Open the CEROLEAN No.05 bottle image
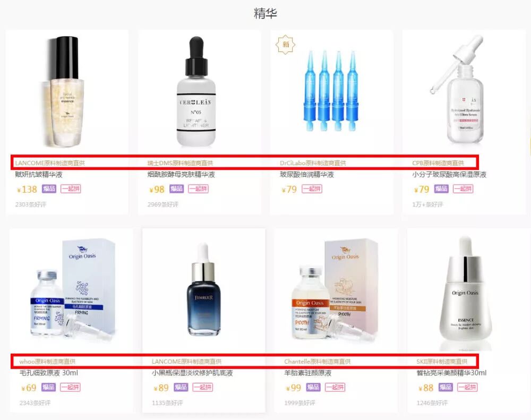The image size is (531, 420). tap(196, 91)
